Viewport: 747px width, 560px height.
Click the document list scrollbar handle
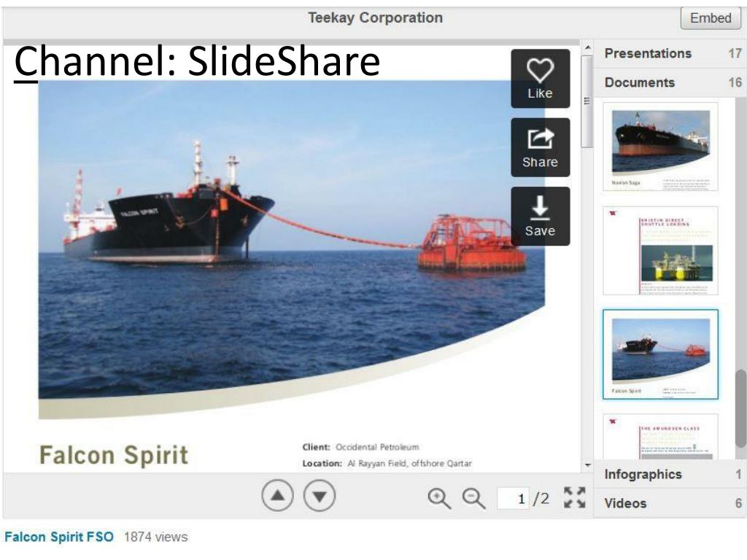[740, 408]
